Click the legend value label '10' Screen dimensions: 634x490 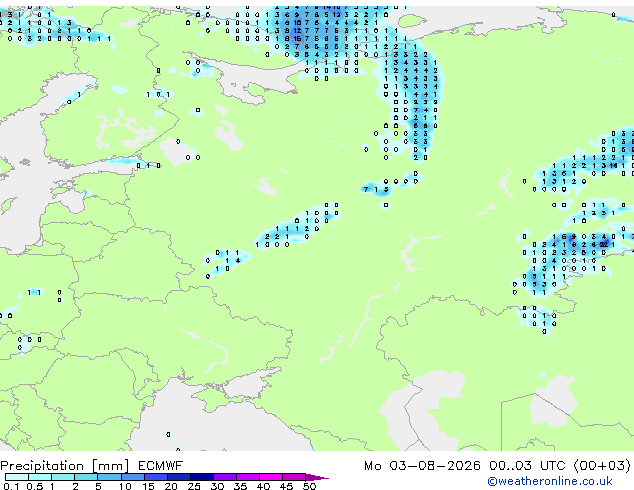pos(125,486)
